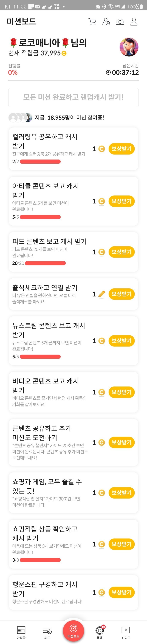Open the 아티클 tab
This screenshot has width=147, height=644.
coord(21,632)
